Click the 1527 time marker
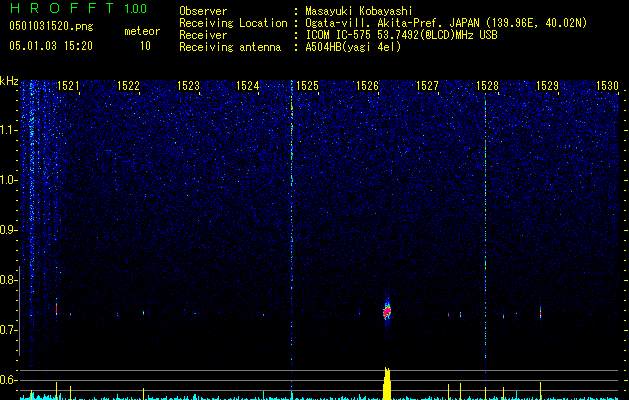 point(427,86)
